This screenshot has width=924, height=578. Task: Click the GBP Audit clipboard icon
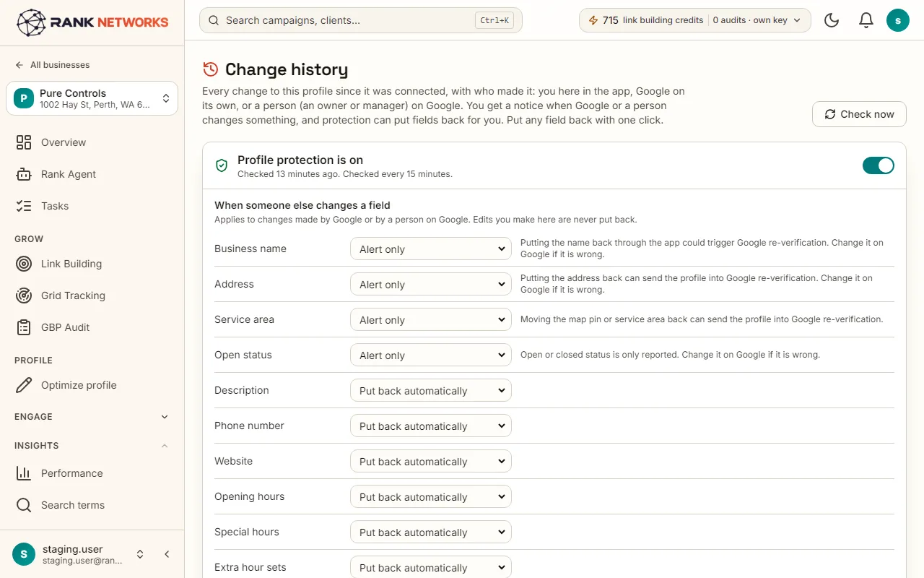tap(24, 327)
